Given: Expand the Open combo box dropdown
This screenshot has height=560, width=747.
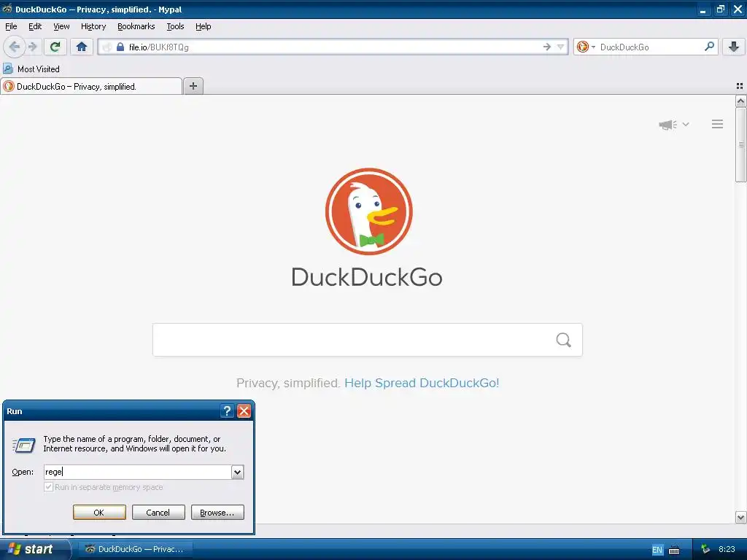Looking at the screenshot, I should [237, 472].
